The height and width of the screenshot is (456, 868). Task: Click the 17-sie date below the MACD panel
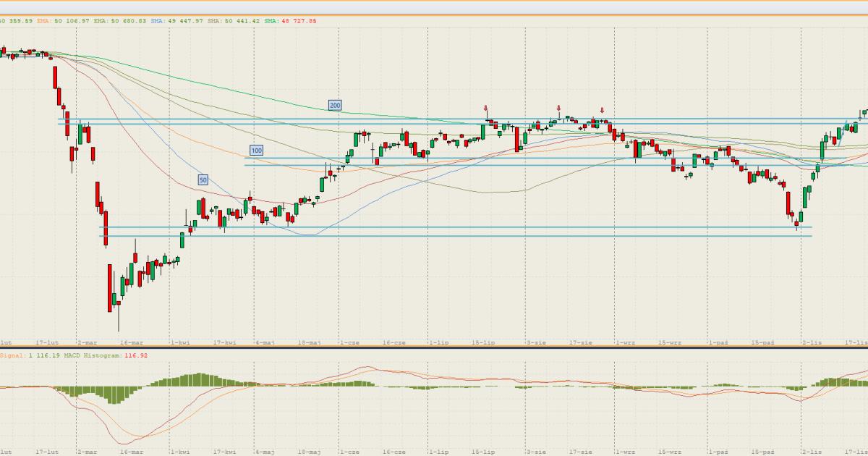point(581,452)
